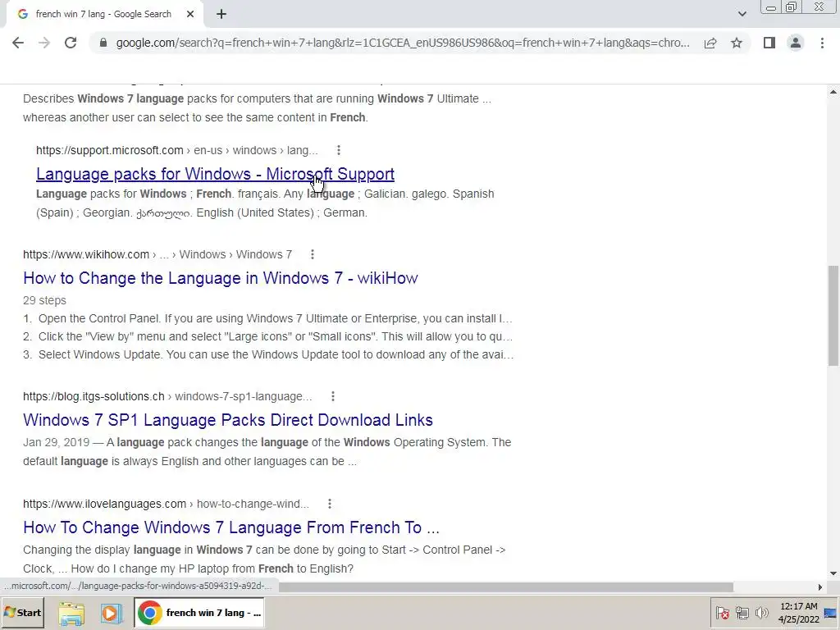Open the network tray icon

pyautogui.click(x=742, y=614)
